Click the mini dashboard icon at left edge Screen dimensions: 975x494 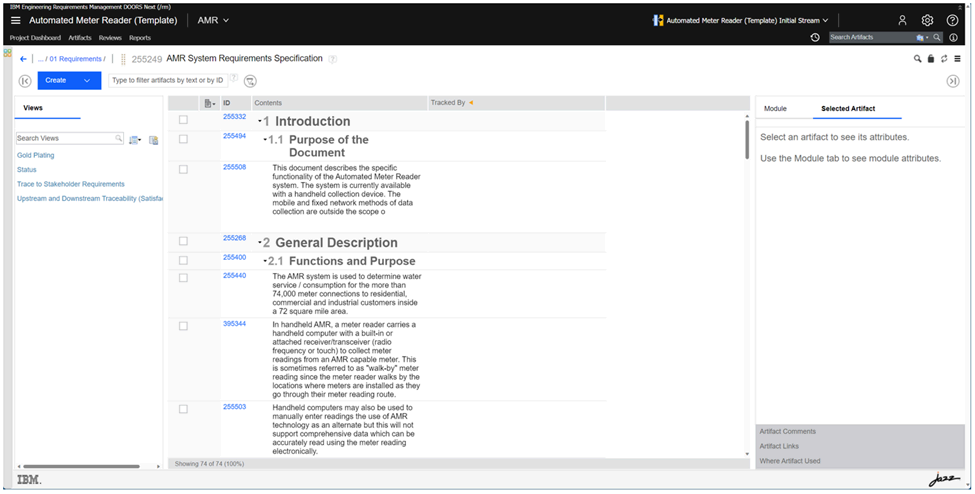7,53
